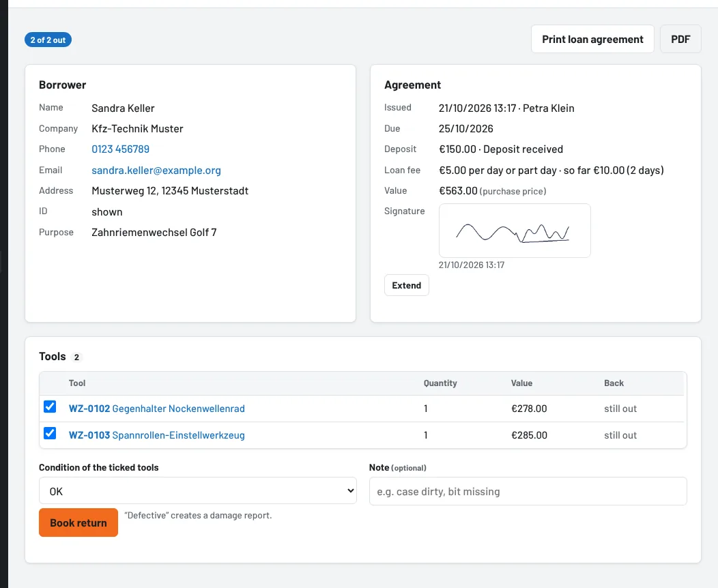Tick the WZ-0102 Gegenhalter Nockenwellenrad checkbox
This screenshot has height=588, width=718.
point(50,407)
